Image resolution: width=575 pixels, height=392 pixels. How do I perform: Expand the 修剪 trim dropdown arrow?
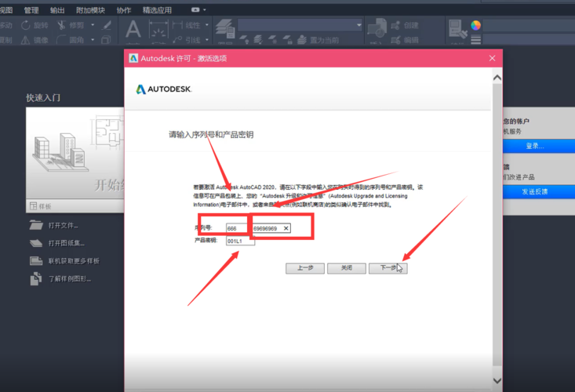pyautogui.click(x=93, y=25)
